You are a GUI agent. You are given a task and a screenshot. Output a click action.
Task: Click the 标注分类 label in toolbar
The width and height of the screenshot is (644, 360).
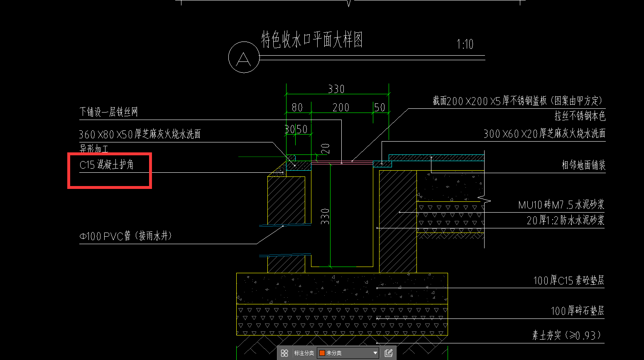pyautogui.click(x=304, y=353)
